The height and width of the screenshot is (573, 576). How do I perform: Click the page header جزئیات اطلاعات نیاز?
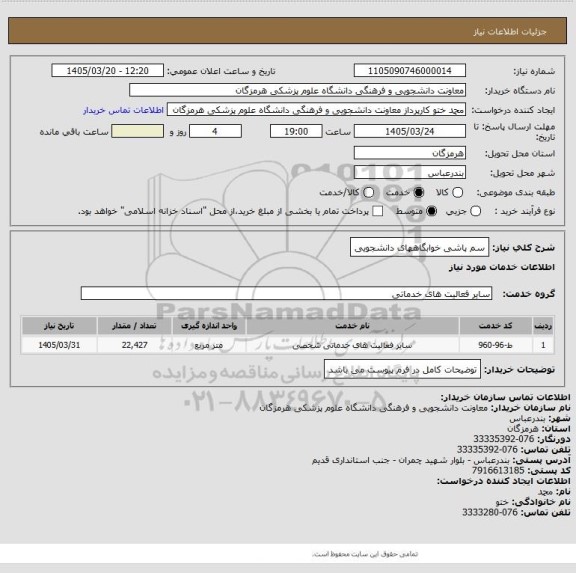tap(510, 32)
